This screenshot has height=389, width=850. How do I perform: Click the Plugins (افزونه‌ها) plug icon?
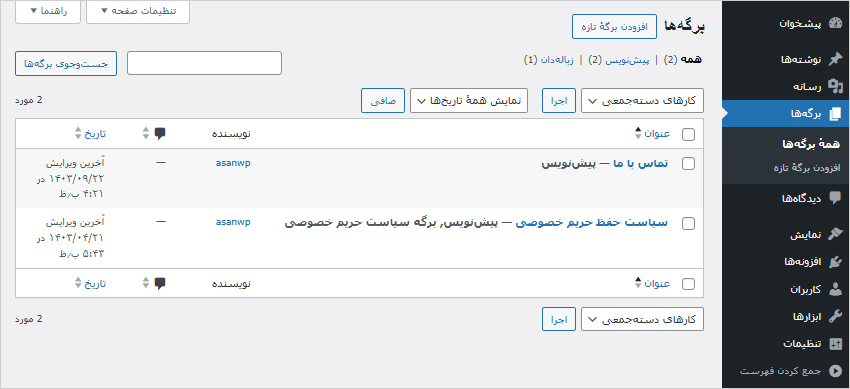click(835, 262)
